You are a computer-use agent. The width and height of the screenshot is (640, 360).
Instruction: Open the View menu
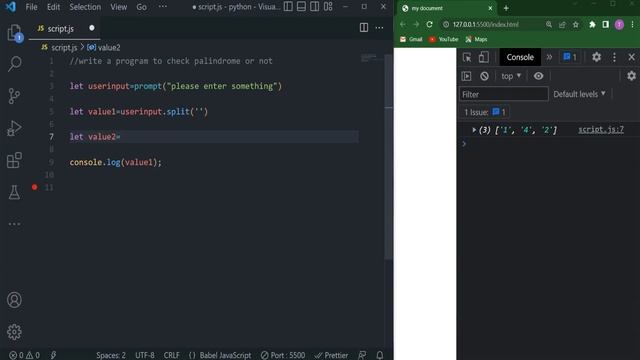(118, 7)
